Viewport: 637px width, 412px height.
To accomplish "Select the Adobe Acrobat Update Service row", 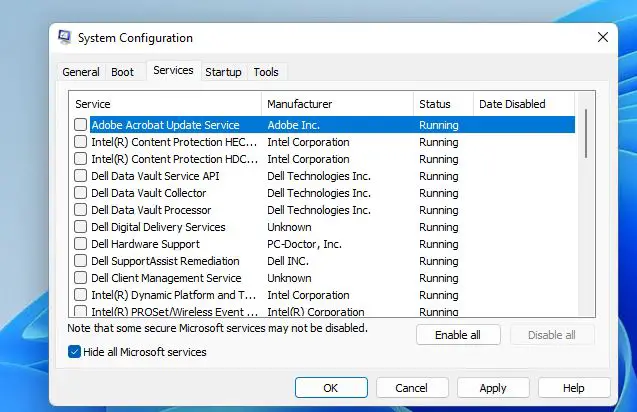I will pyautogui.click(x=332, y=125).
